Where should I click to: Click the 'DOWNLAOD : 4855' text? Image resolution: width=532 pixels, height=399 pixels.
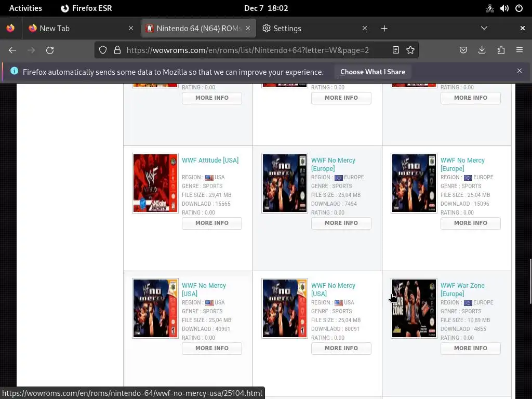pyautogui.click(x=463, y=329)
